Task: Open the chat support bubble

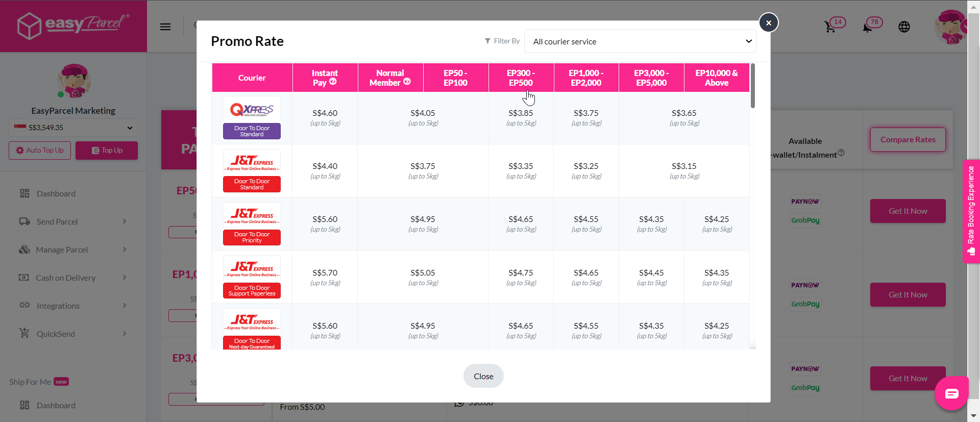Action: (951, 393)
